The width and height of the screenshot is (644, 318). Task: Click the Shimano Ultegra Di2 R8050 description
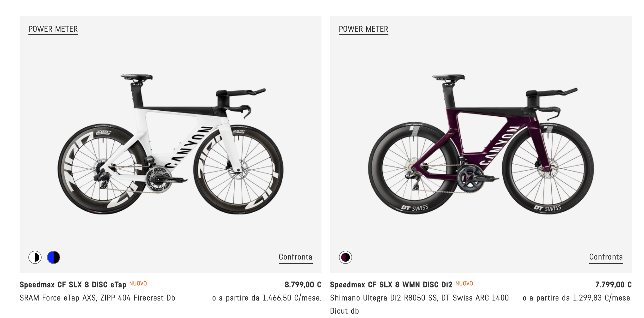419,298
